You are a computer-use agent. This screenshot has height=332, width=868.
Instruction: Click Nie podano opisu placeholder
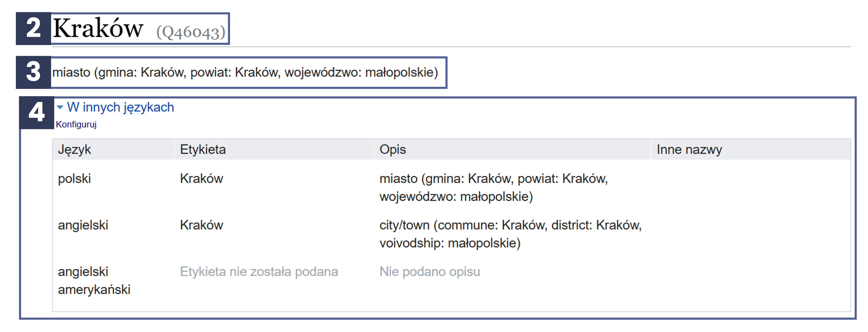(x=430, y=272)
